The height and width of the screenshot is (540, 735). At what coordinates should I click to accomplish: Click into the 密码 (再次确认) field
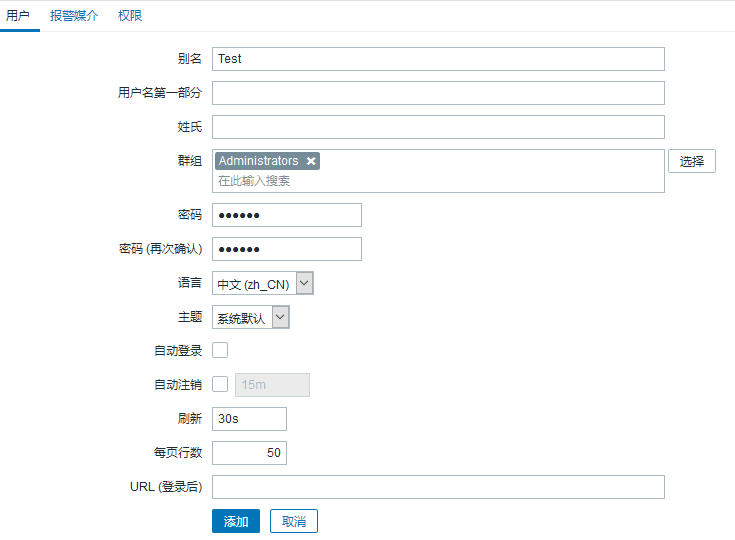click(x=287, y=249)
